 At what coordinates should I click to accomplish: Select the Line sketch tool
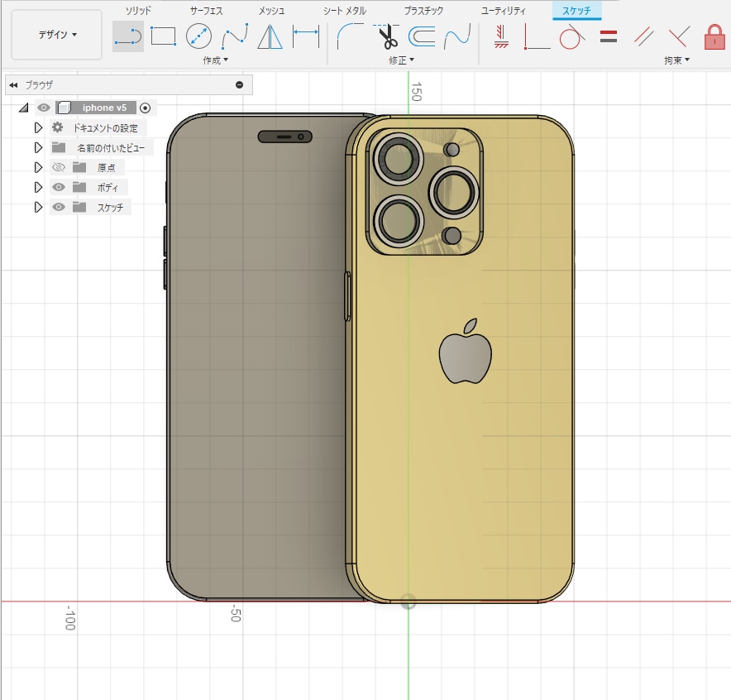pyautogui.click(x=128, y=36)
